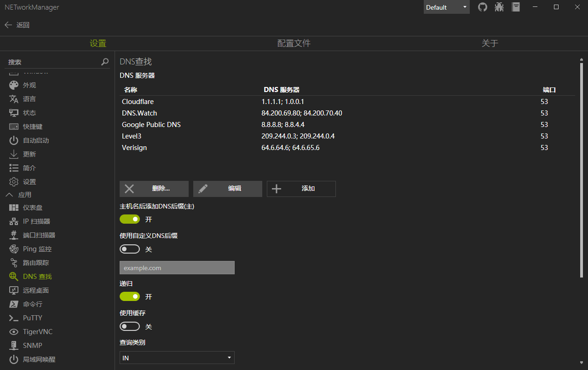Click the search magnifier icon in sidebar
This screenshot has height=370, width=588.
tap(105, 62)
